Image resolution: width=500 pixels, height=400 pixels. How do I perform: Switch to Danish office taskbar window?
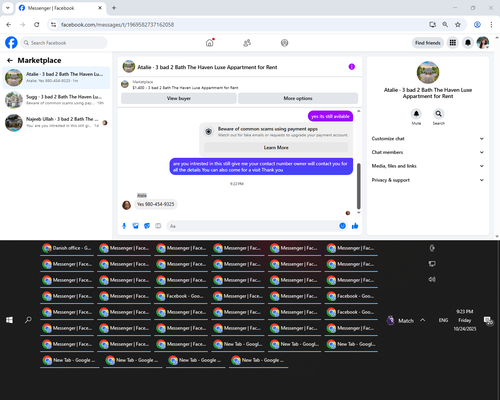(68, 248)
